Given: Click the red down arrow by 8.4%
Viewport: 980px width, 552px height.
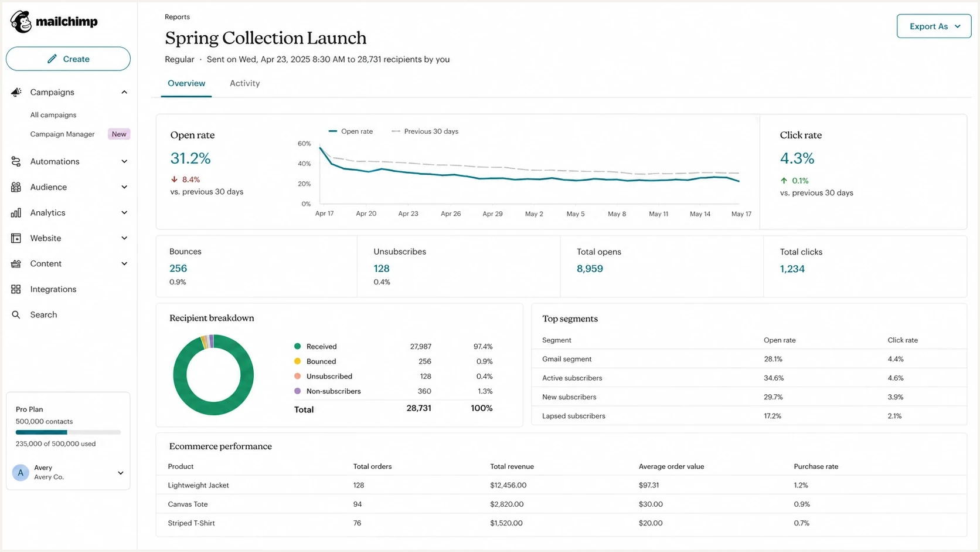Looking at the screenshot, I should tap(174, 180).
